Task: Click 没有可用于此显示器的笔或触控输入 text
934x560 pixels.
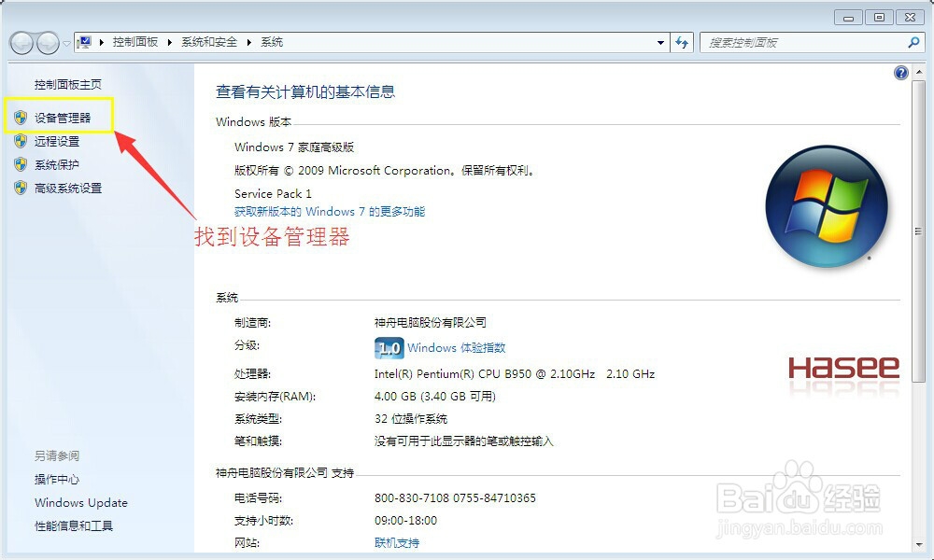Action: [x=464, y=441]
